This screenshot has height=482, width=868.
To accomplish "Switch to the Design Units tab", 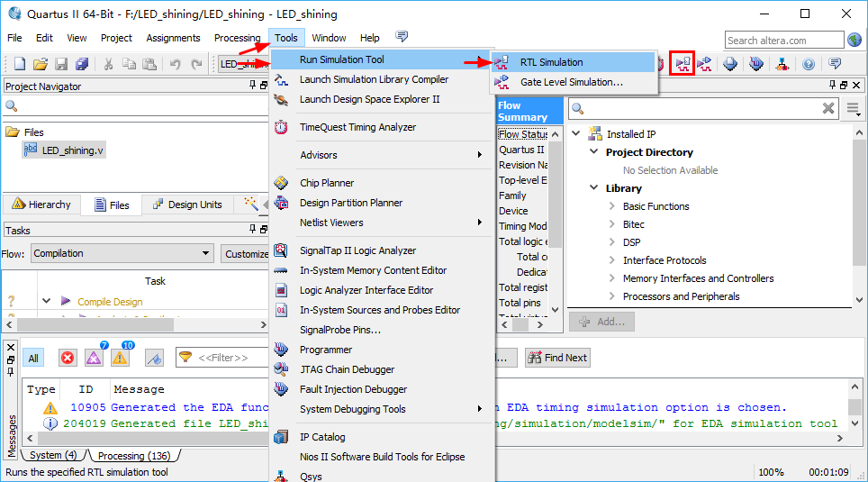I will (187, 205).
